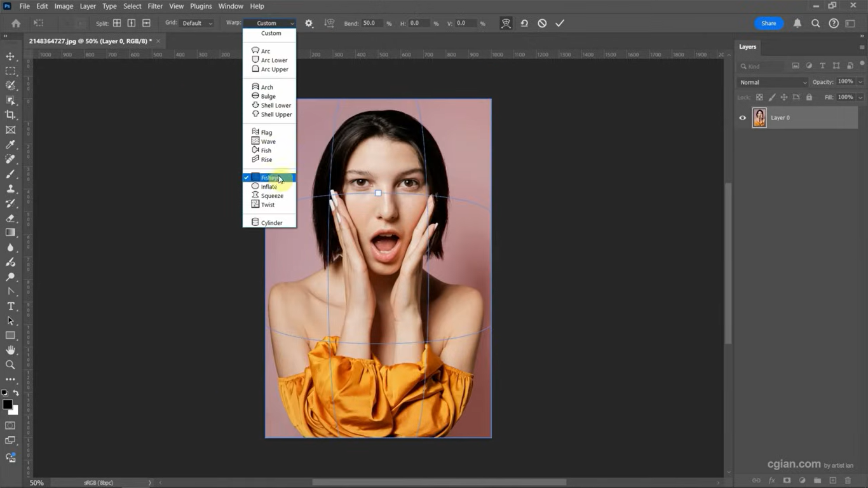
Task: Commit the warp with the checkmark
Action: tap(560, 24)
